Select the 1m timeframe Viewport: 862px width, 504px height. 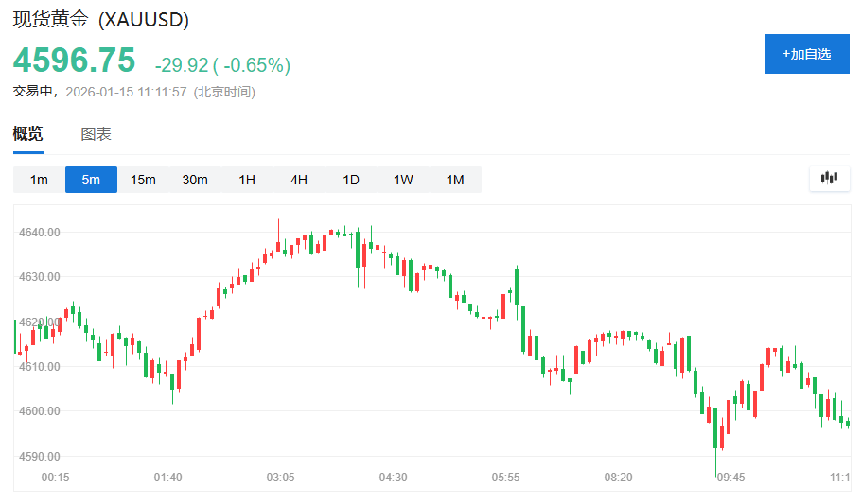[x=39, y=180]
